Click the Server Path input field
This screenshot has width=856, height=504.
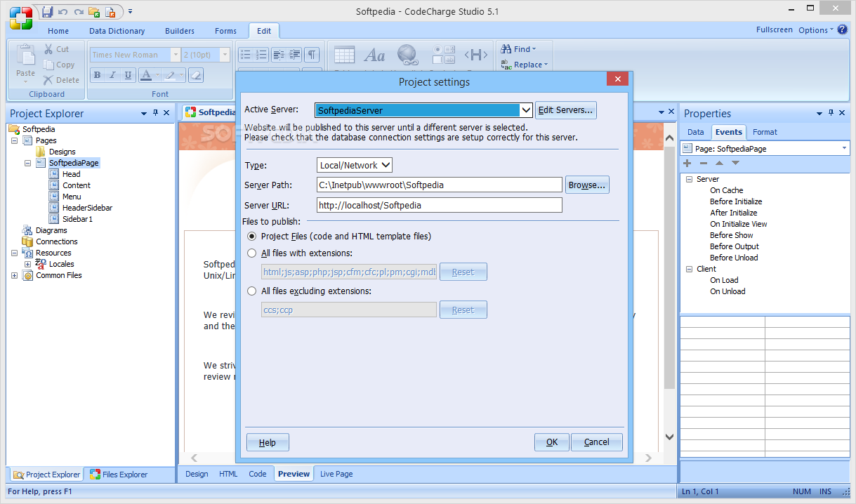[439, 185]
